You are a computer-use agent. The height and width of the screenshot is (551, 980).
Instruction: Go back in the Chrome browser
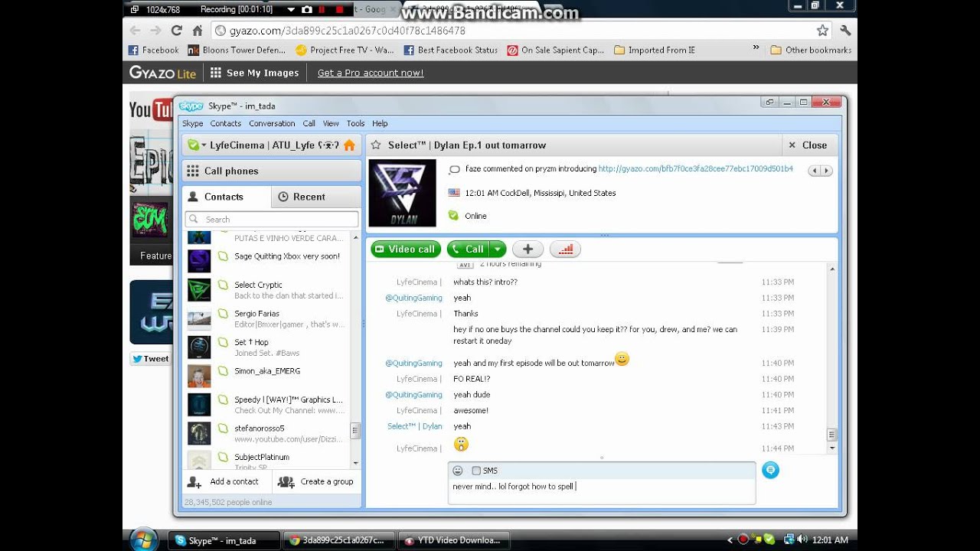click(x=136, y=31)
